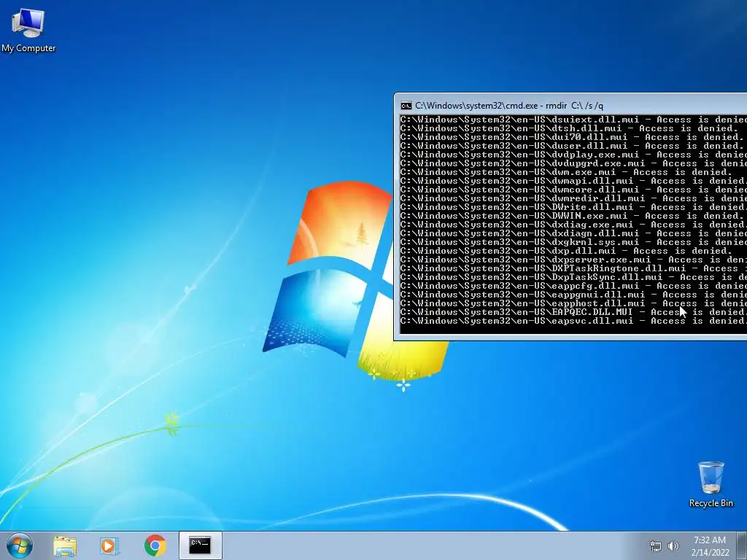The image size is (747, 560).
Task: Click the eappgnui.dll.mui output line
Action: tap(573, 295)
